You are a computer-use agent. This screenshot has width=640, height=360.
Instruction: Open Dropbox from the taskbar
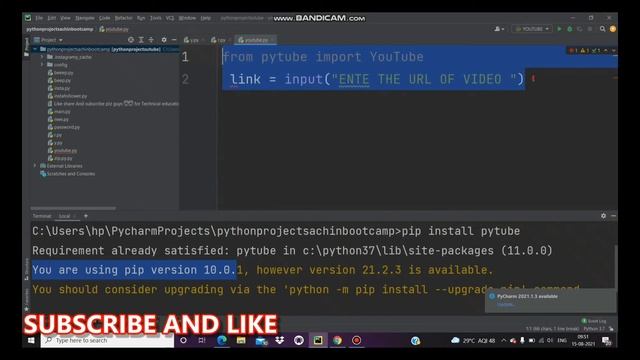pos(280,340)
